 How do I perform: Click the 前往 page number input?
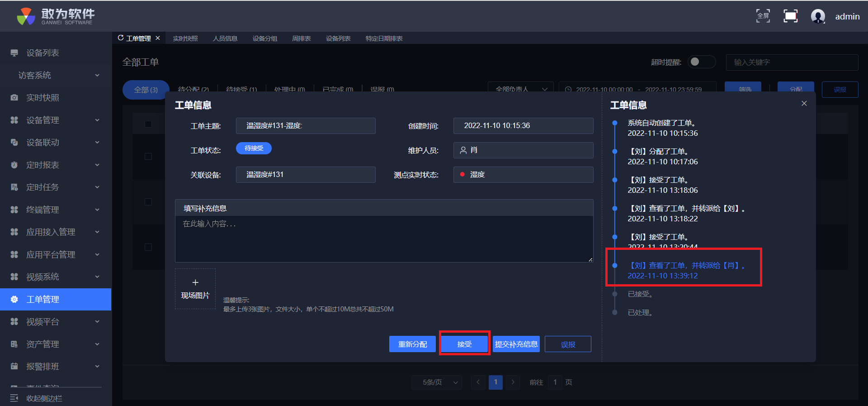coord(555,382)
